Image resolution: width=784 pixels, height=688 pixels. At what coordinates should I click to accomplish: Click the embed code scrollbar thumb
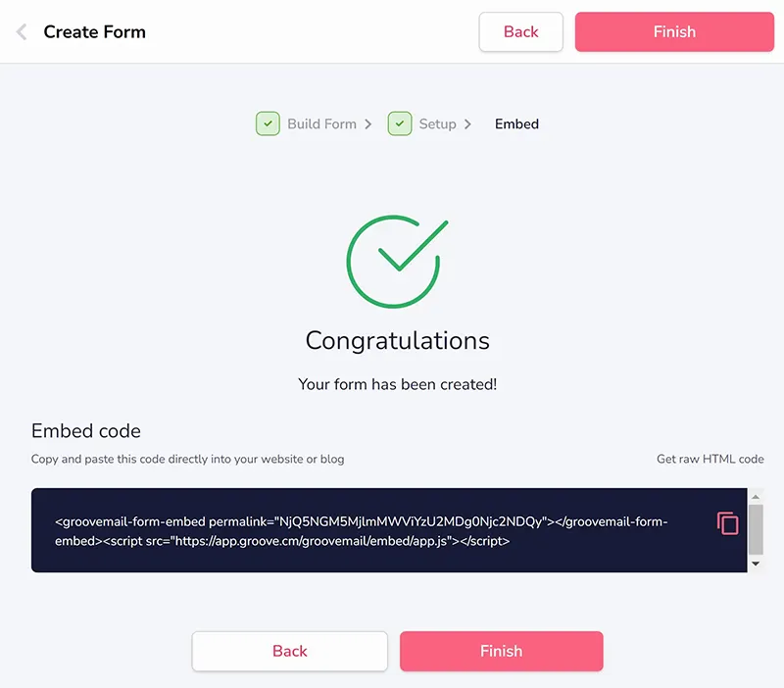coord(756,529)
